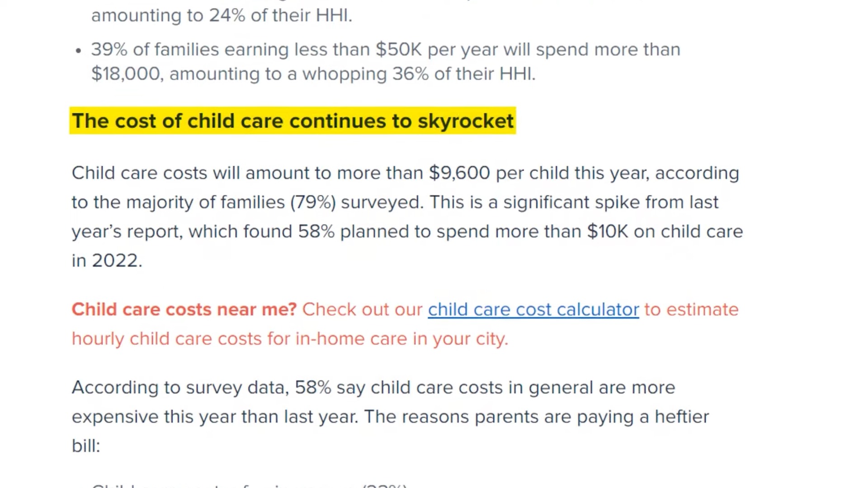The height and width of the screenshot is (488, 868).
Task: Click the word "bill:" ending the paragraph
Action: coord(86,446)
